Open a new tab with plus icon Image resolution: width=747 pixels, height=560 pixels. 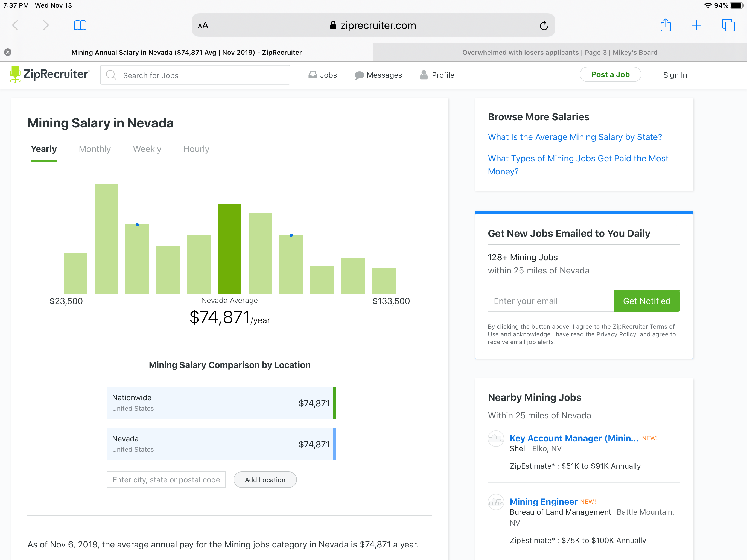(x=696, y=25)
